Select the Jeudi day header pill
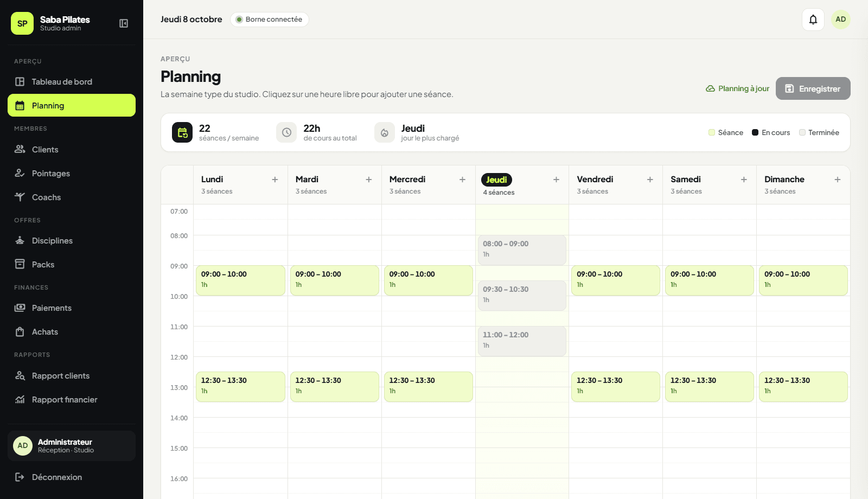 [496, 180]
